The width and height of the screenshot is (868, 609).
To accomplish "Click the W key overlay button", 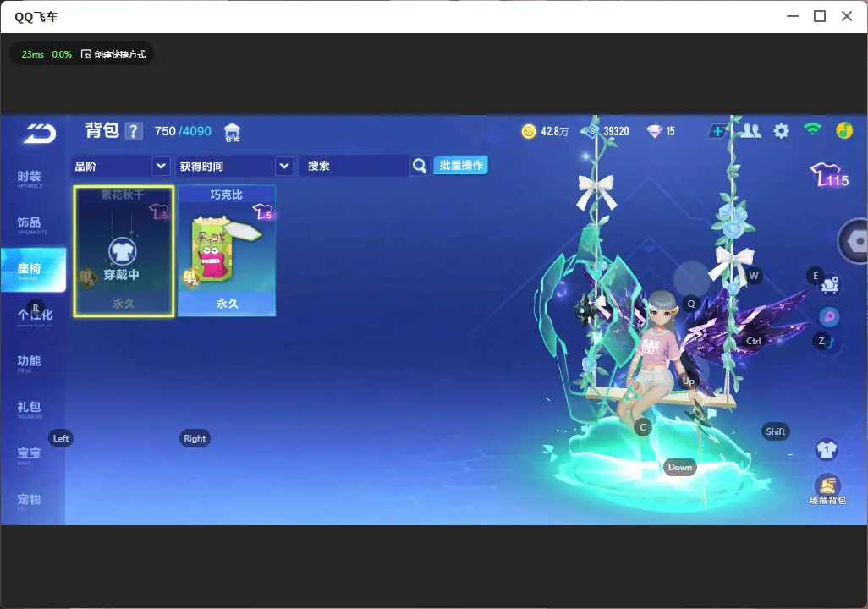I will [754, 276].
